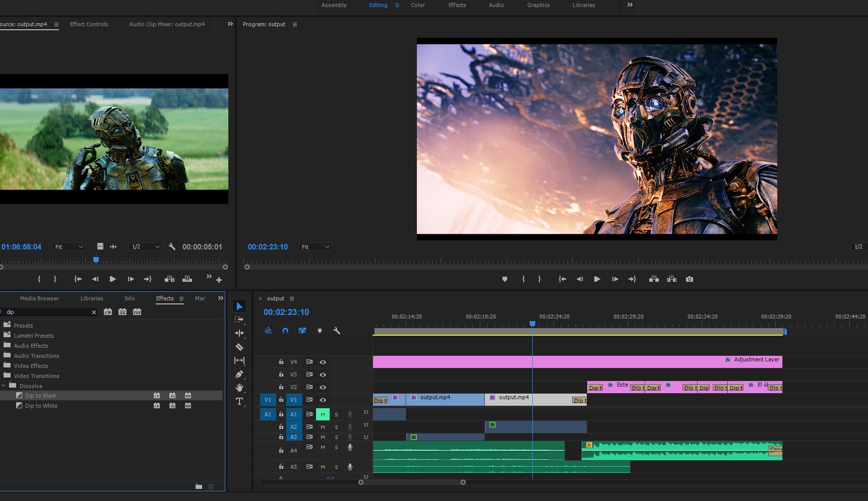Click Drag Video Only icon in Source

click(100, 246)
